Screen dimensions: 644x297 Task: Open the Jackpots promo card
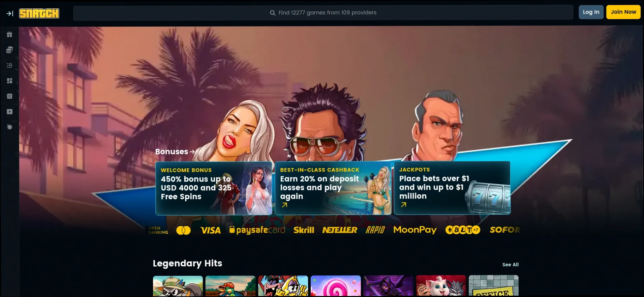click(452, 188)
